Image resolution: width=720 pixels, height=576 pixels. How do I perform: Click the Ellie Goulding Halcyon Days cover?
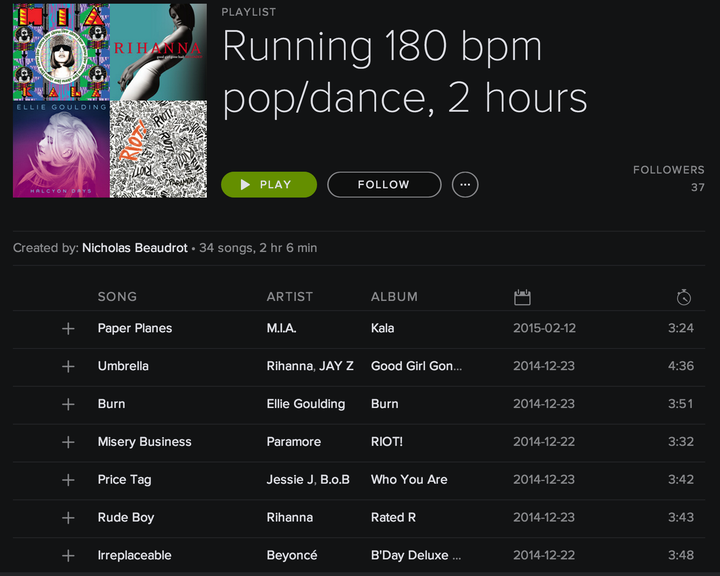(x=61, y=149)
